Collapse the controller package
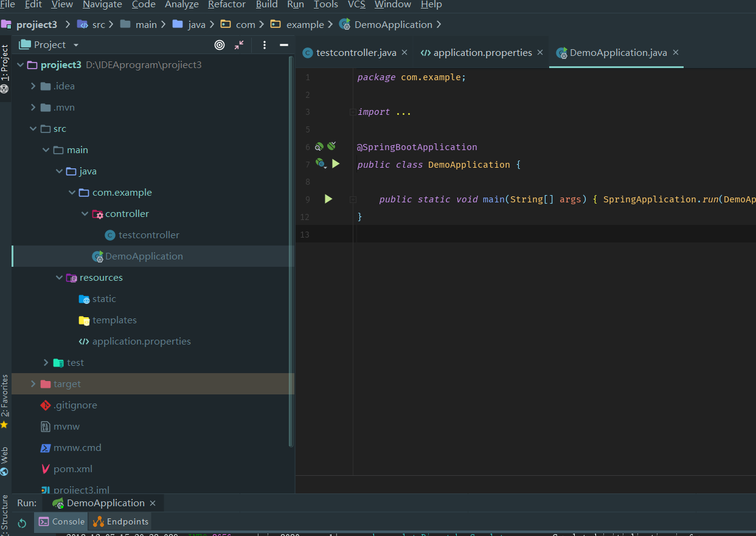 [85, 213]
